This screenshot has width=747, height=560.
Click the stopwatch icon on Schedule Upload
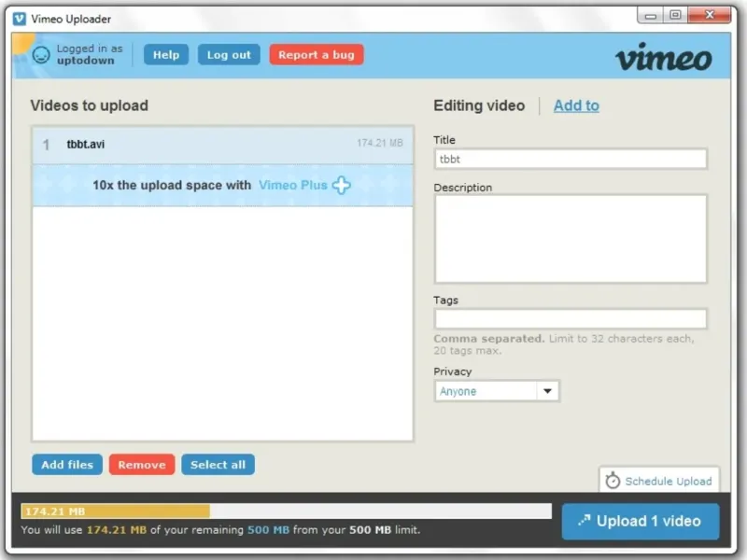613,481
